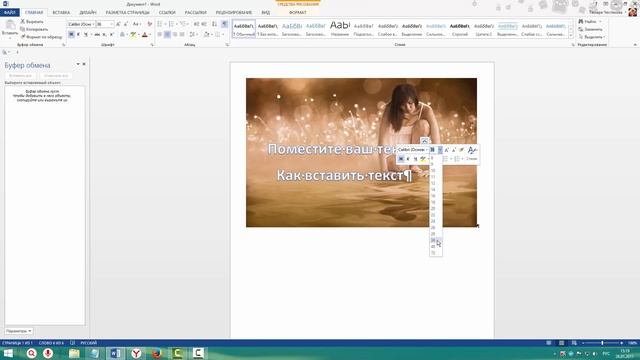
Task: Click Очистить все in the clipboard pane
Action: (x=56, y=76)
